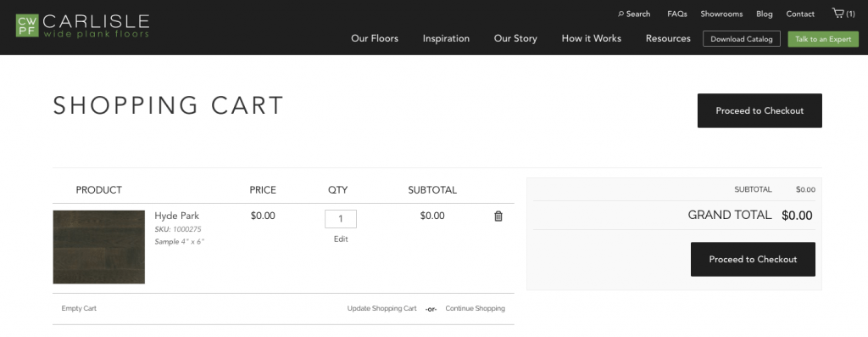868x337 pixels.
Task: Open the Our Story menu
Action: (515, 39)
